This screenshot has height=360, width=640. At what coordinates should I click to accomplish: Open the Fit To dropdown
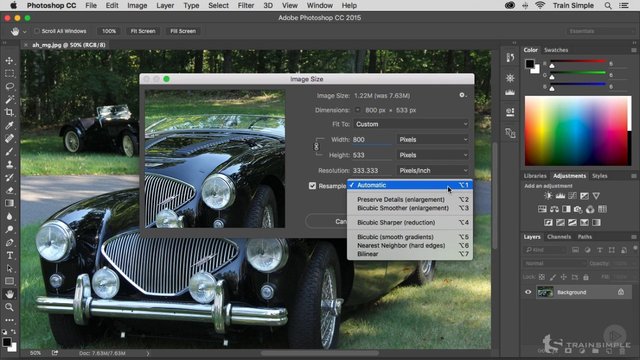[x=411, y=124]
